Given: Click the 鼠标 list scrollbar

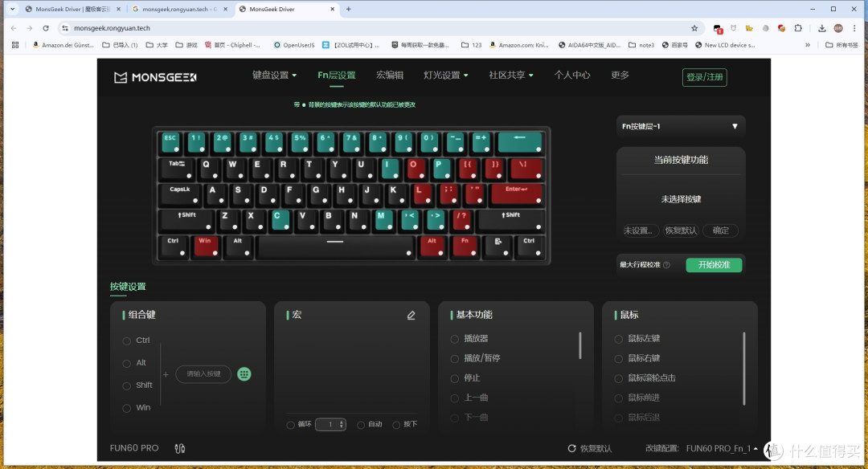Looking at the screenshot, I should coord(744,369).
